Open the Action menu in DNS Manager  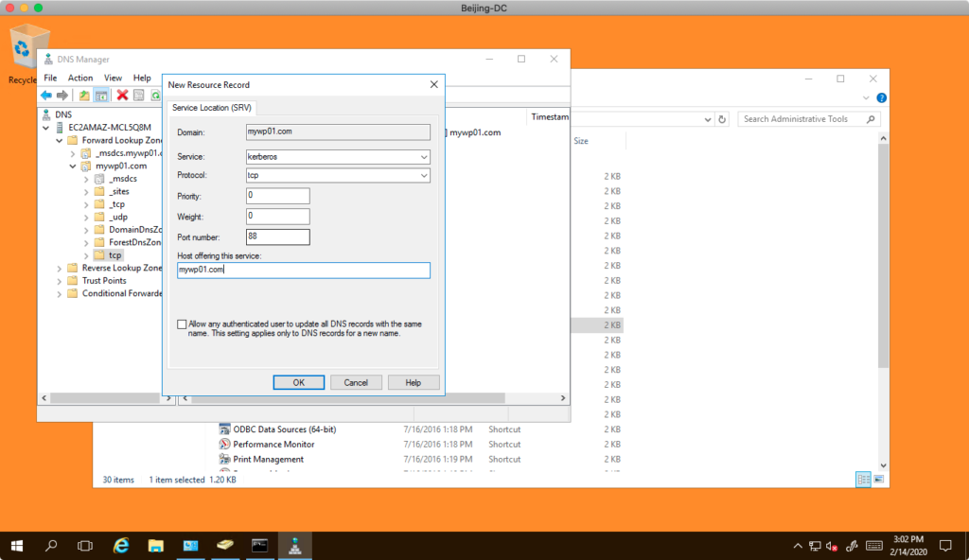[x=80, y=78]
